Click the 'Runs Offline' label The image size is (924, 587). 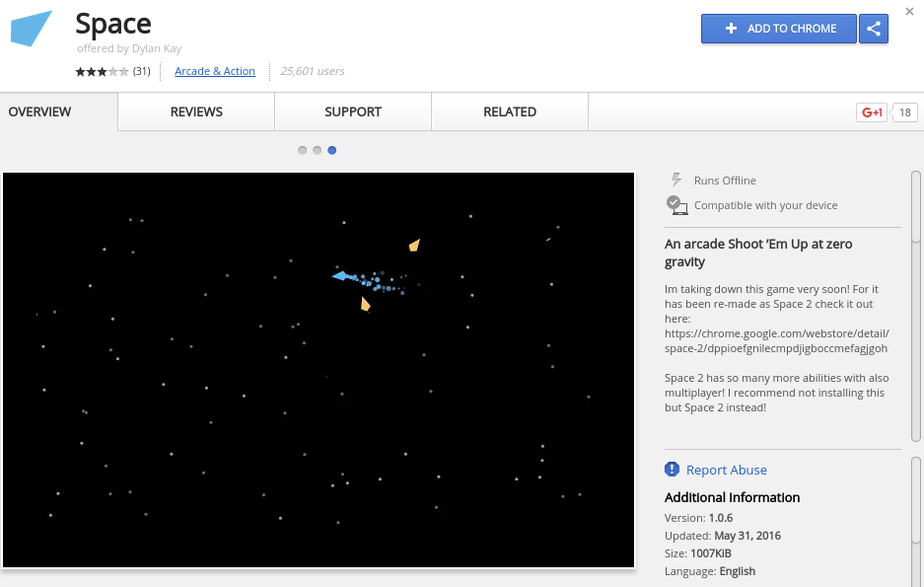click(725, 181)
